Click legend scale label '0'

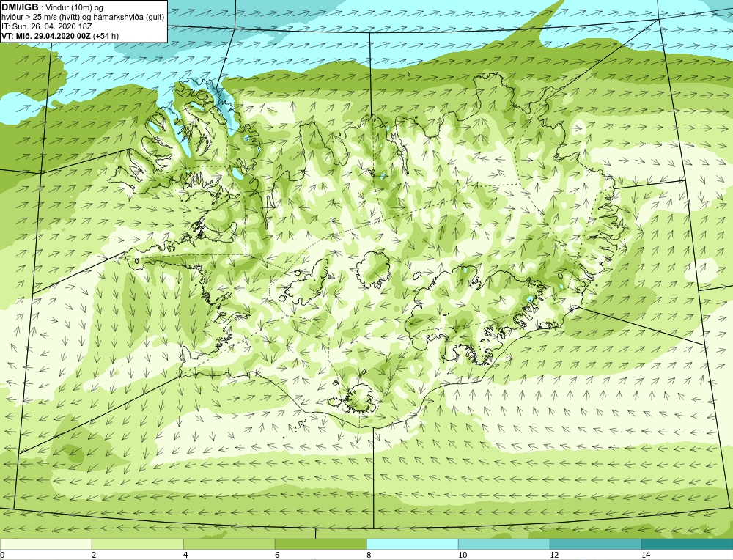pos(2,555)
